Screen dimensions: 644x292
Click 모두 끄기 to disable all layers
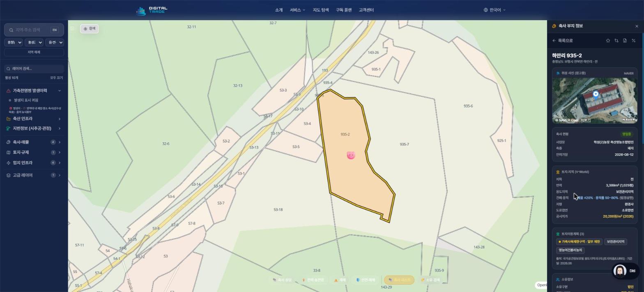coord(56,78)
